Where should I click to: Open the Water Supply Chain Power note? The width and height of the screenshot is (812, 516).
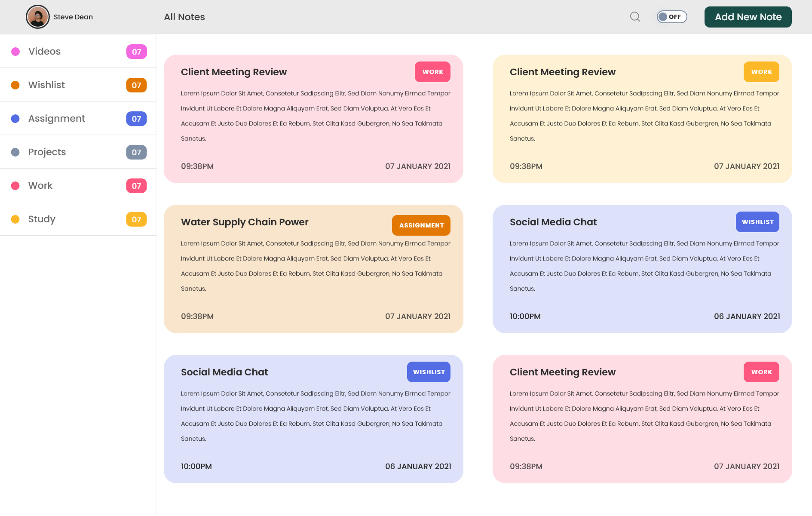pyautogui.click(x=245, y=222)
